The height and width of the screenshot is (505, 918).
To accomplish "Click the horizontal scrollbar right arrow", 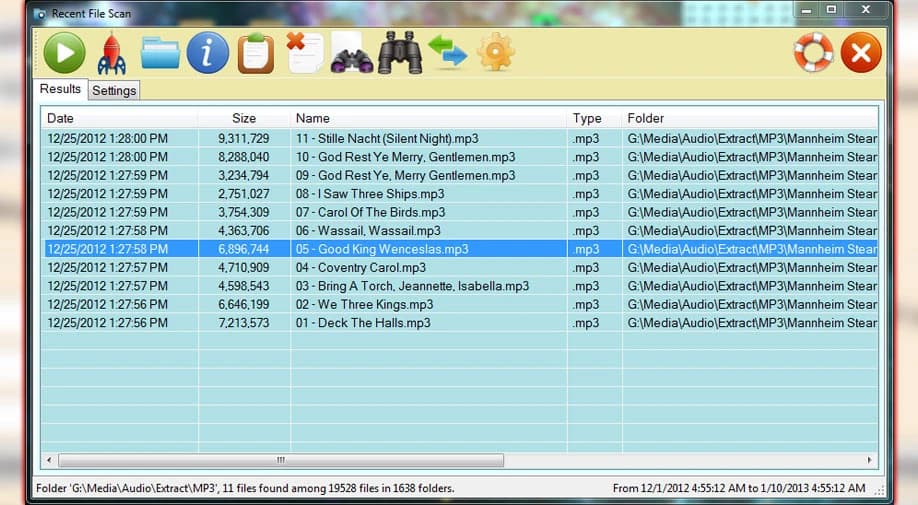I will [x=869, y=460].
